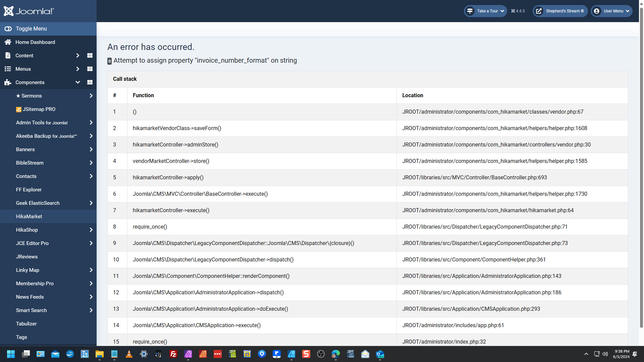
Task: Open the Menus dashboard grid icon
Action: click(90, 69)
